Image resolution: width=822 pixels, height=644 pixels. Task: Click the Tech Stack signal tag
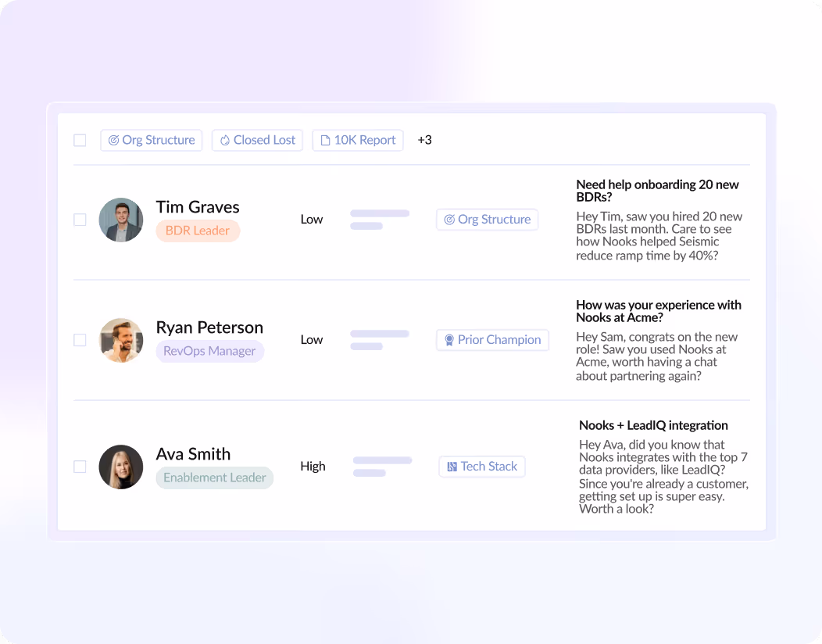point(482,467)
